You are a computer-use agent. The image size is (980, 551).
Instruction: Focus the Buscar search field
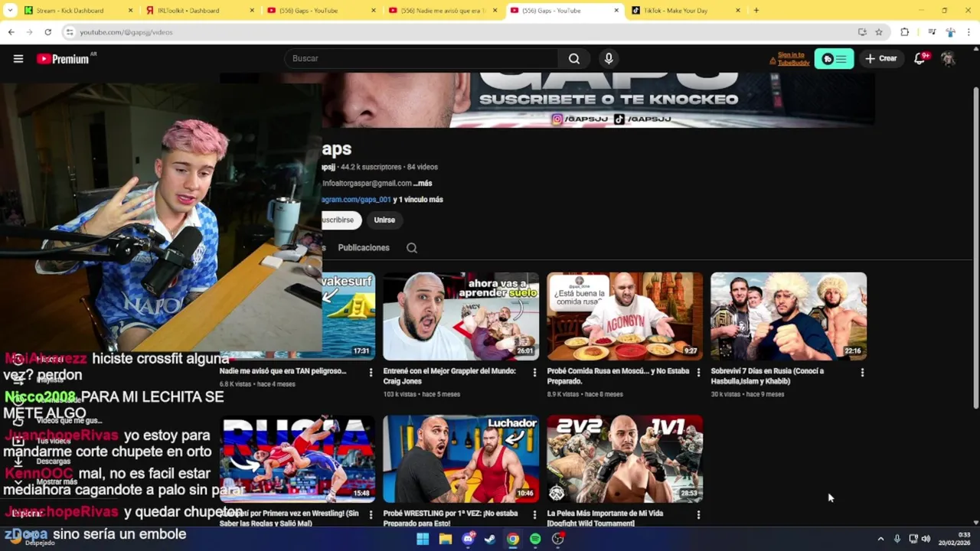tap(421, 58)
